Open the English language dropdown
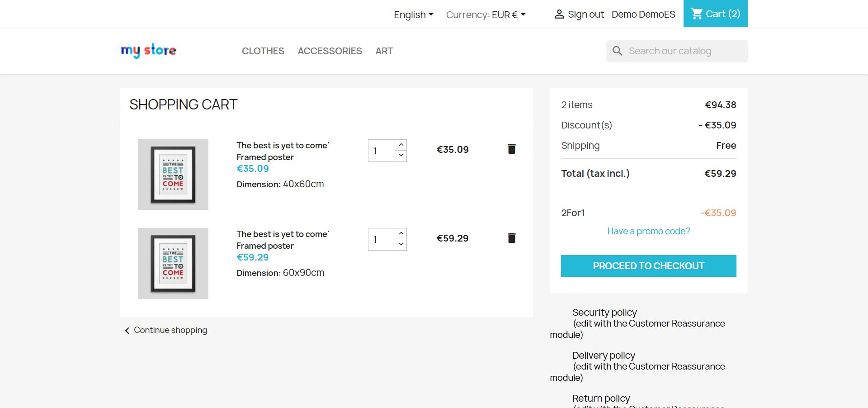This screenshot has height=408, width=868. pyautogui.click(x=413, y=14)
